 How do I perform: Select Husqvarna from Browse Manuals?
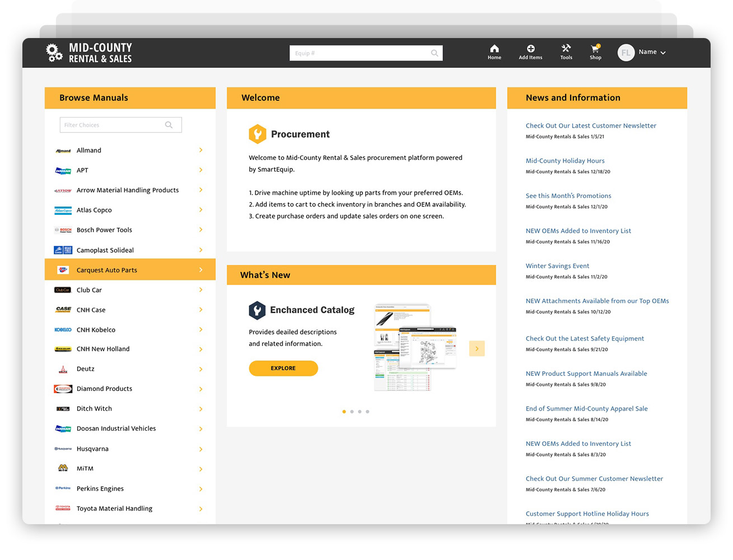click(130, 448)
